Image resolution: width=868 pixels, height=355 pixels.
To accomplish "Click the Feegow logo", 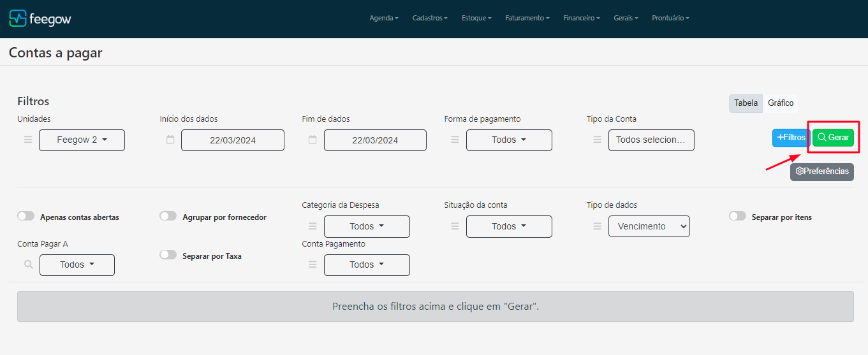I will 40,18.
